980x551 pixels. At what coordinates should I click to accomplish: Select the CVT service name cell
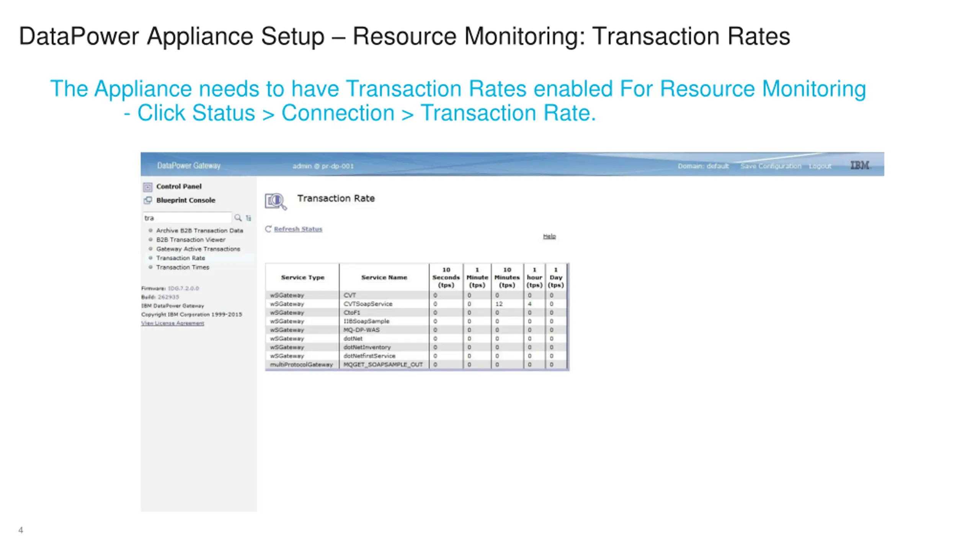point(384,295)
